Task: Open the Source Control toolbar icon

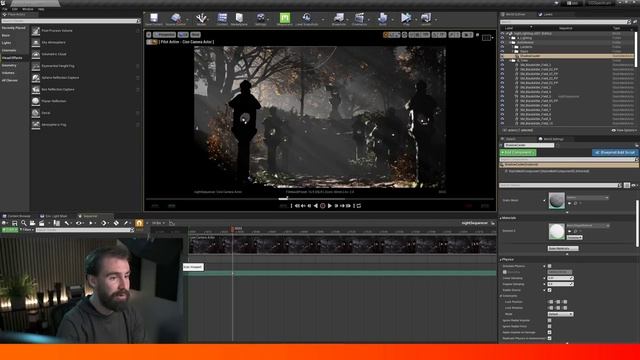Action: [x=176, y=18]
